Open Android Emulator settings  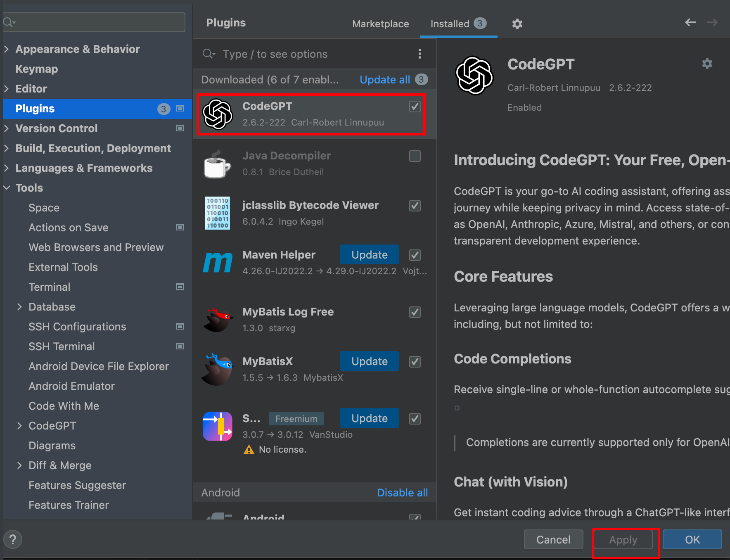[71, 386]
